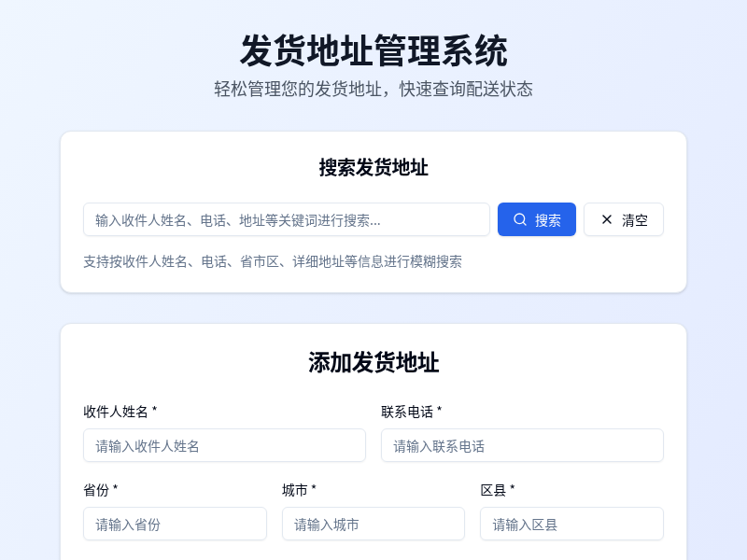Click the 区县 * field label
This screenshot has height=560, width=747.
coord(498,490)
